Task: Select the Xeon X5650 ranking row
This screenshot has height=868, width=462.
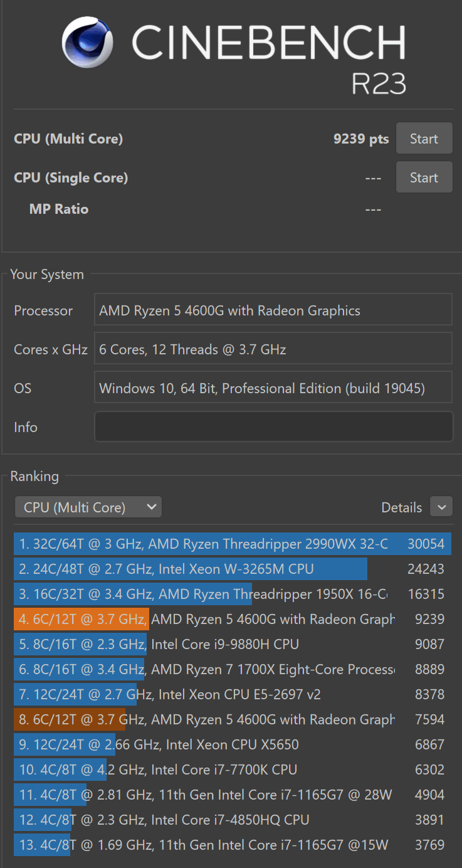Action: pos(232,744)
